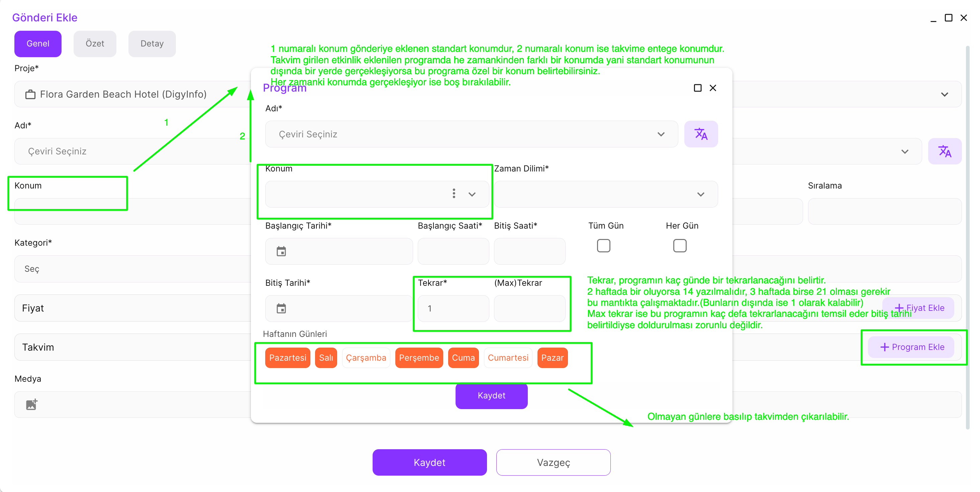Click the Vazgeç button

553,462
